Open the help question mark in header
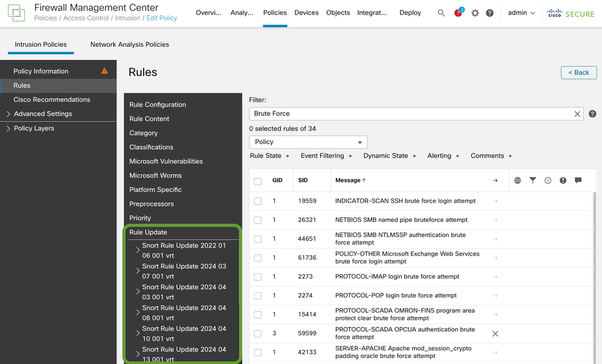 (x=490, y=13)
